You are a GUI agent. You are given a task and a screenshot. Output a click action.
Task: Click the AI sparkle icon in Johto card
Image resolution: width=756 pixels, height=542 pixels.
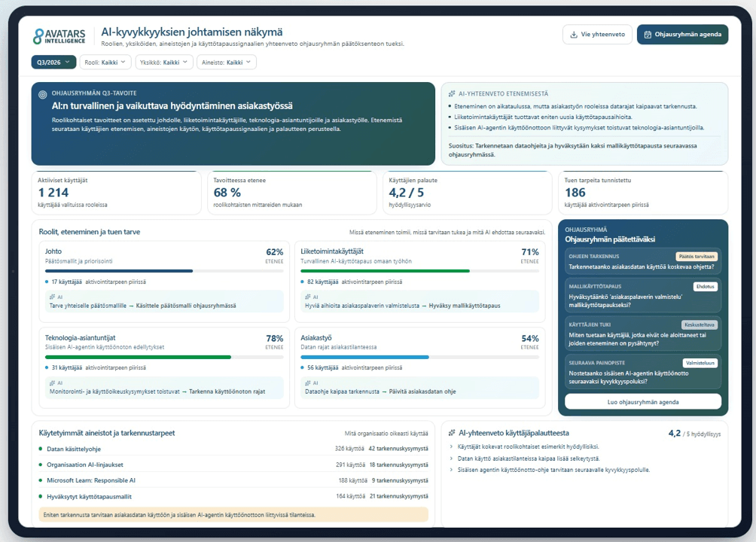point(52,297)
